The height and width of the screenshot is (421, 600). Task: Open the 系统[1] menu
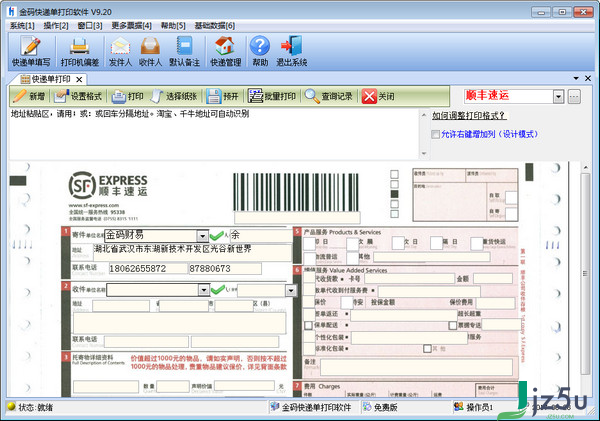pos(22,26)
